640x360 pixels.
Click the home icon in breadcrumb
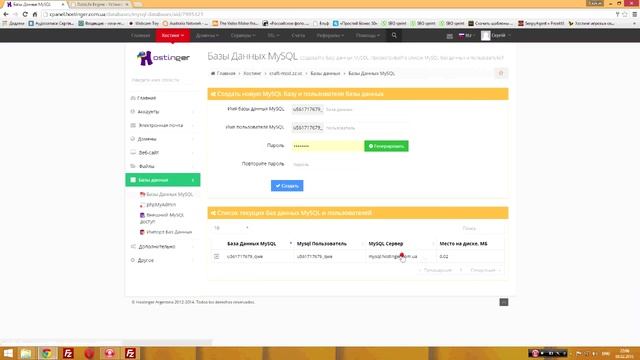213,73
